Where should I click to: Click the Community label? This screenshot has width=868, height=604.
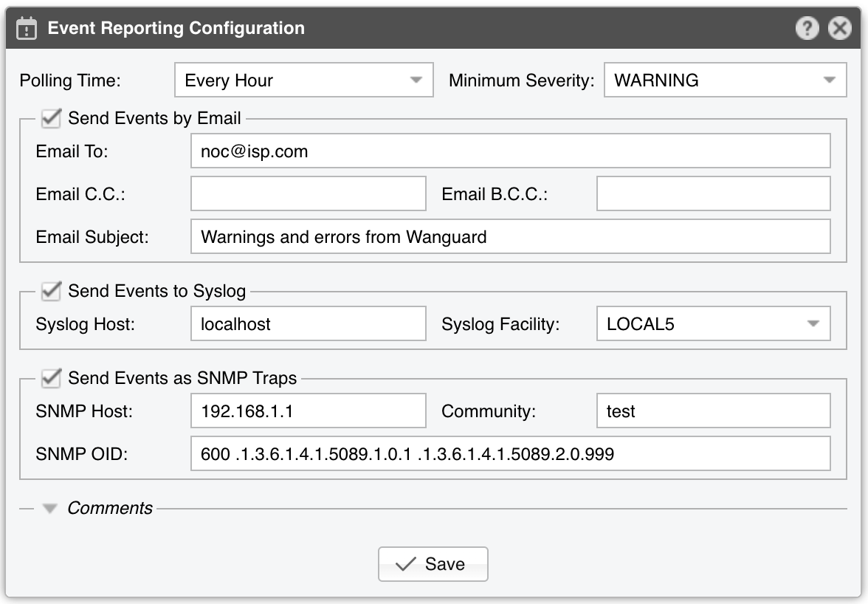pos(489,412)
